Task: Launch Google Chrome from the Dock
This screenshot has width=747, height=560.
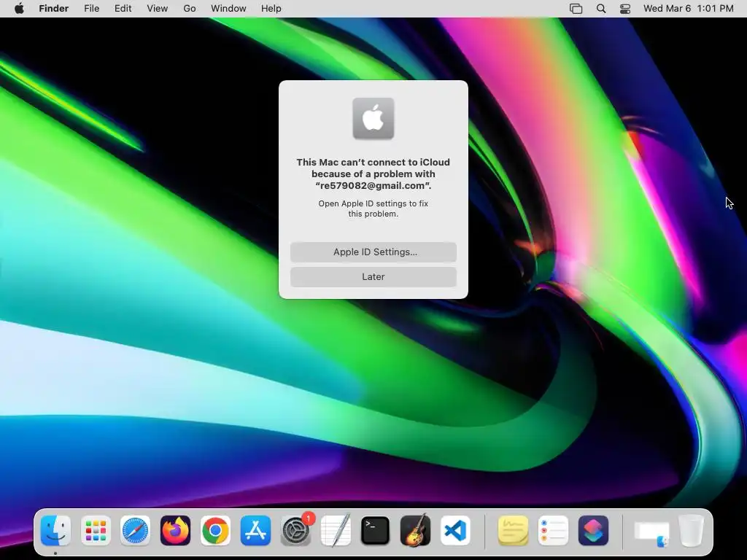Action: tap(215, 530)
